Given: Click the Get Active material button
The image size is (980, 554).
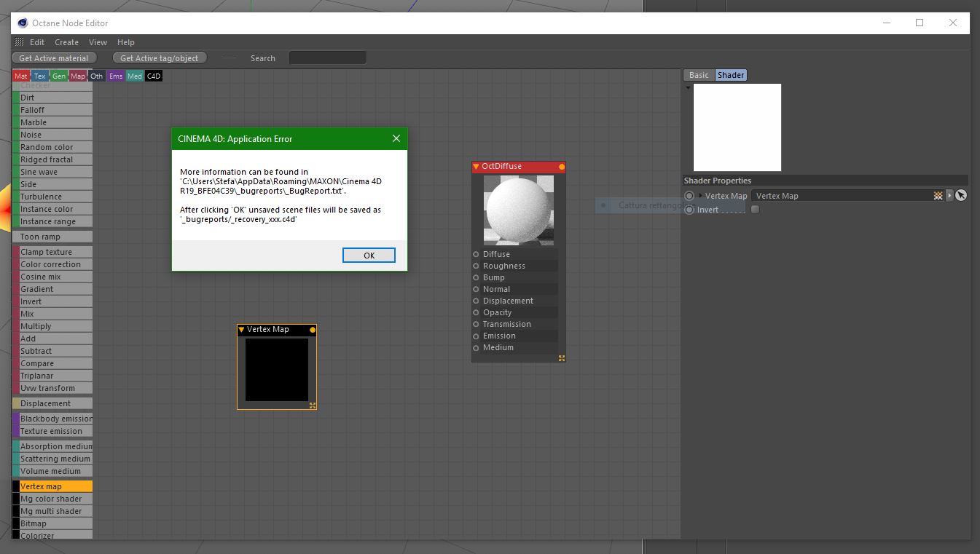Looking at the screenshot, I should [x=54, y=58].
